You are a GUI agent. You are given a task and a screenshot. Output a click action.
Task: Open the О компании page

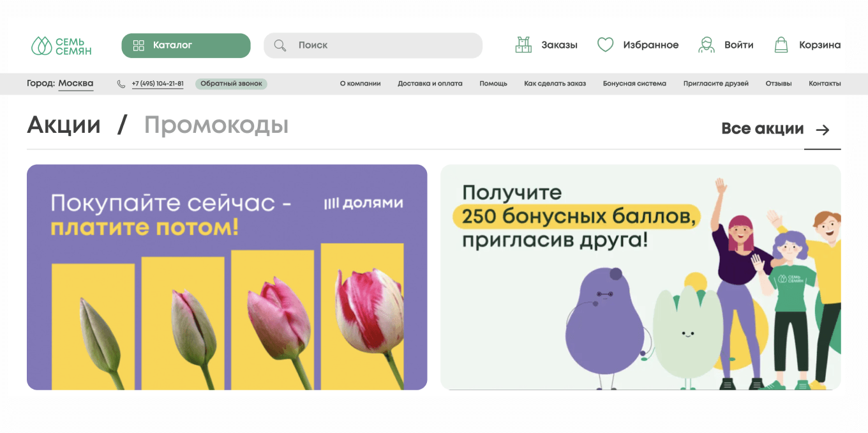361,83
